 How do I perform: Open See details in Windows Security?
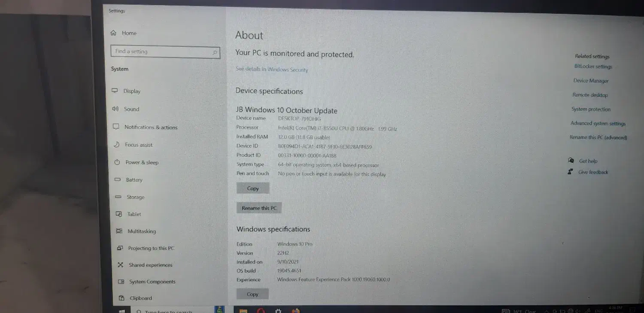click(x=272, y=69)
